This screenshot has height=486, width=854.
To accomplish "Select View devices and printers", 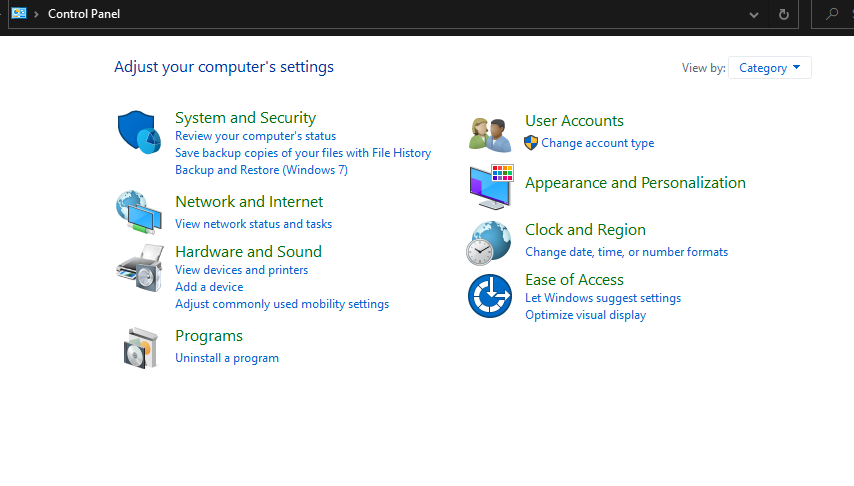I will point(241,270).
